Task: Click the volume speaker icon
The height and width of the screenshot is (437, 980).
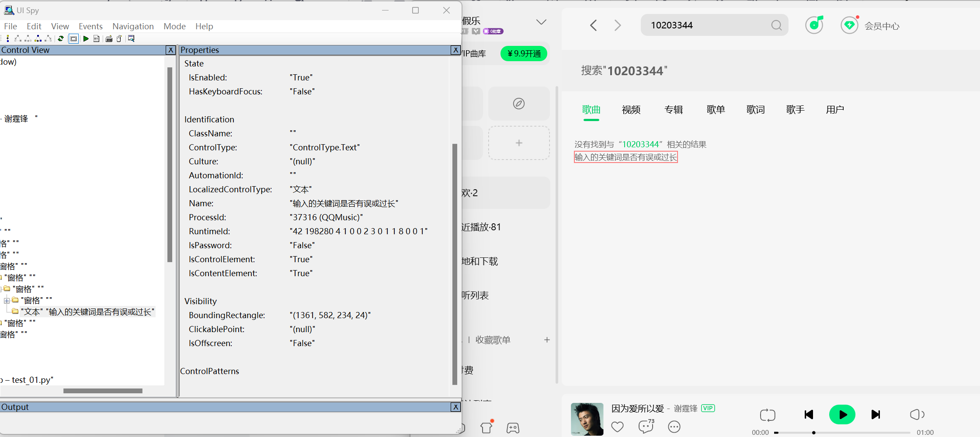Action: [917, 414]
